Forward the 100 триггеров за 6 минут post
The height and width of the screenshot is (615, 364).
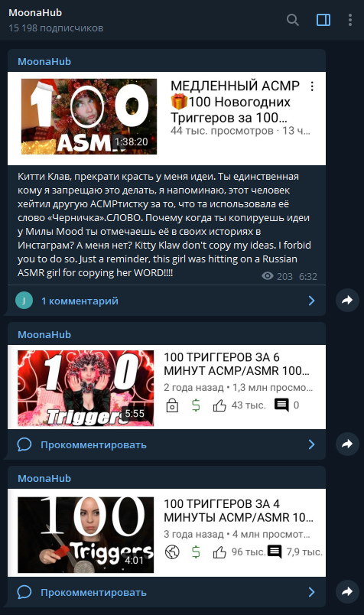pos(347,444)
